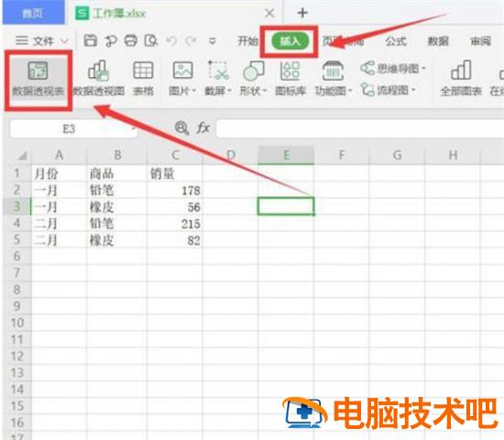
Task: Click the Save icon in quick toolbar
Action: 91,41
